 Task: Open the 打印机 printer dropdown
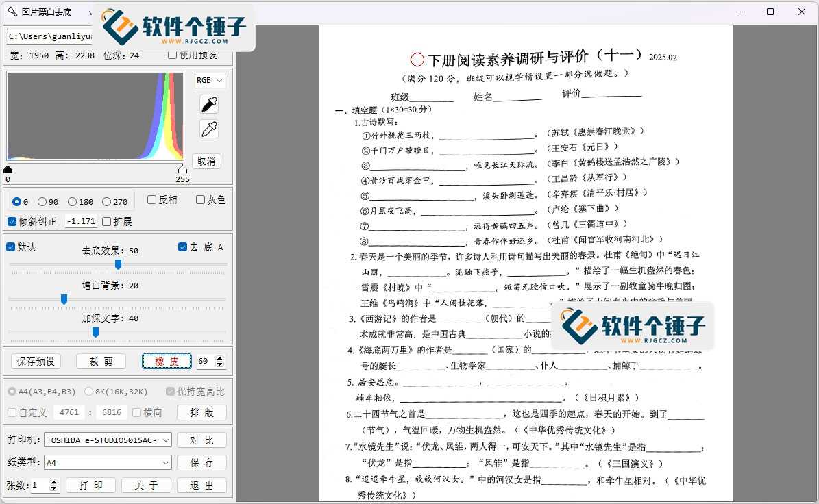point(108,440)
